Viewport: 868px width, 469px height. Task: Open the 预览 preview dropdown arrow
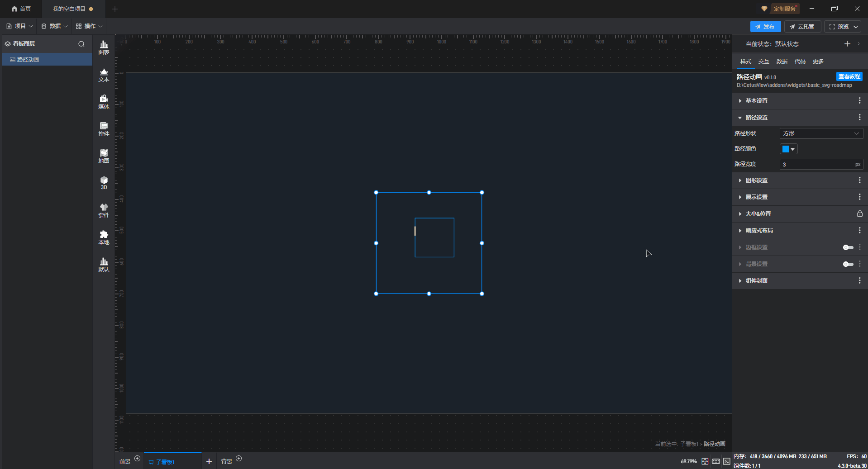coord(856,27)
